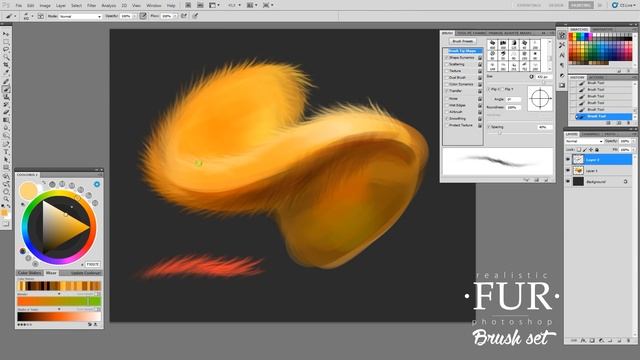The image size is (640, 360).
Task: Toggle the brush Spacing checkbox
Action: point(489,127)
